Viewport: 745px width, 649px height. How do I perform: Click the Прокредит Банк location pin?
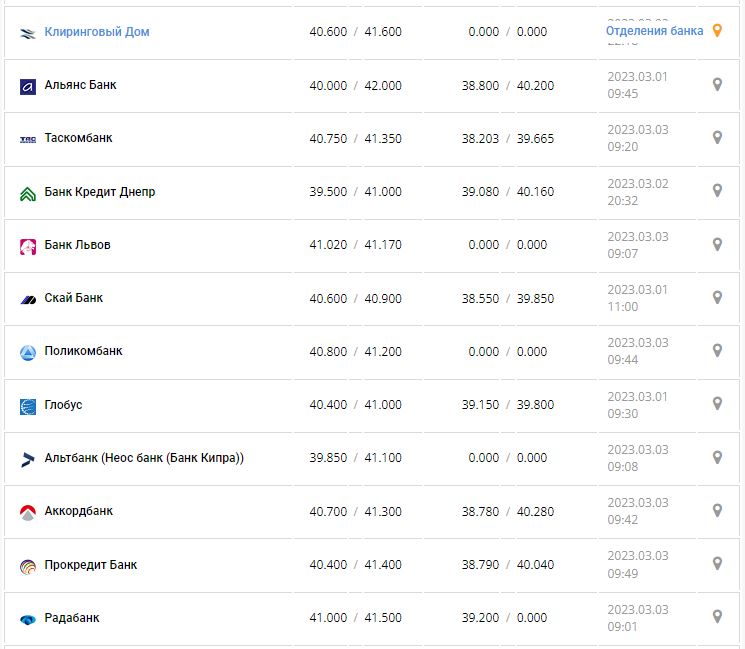point(716,564)
